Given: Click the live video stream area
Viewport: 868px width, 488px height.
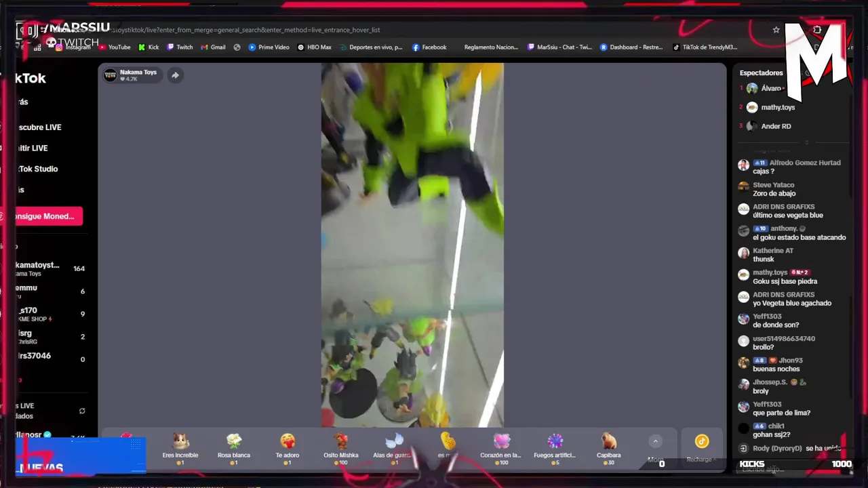Looking at the screenshot, I should 412,245.
